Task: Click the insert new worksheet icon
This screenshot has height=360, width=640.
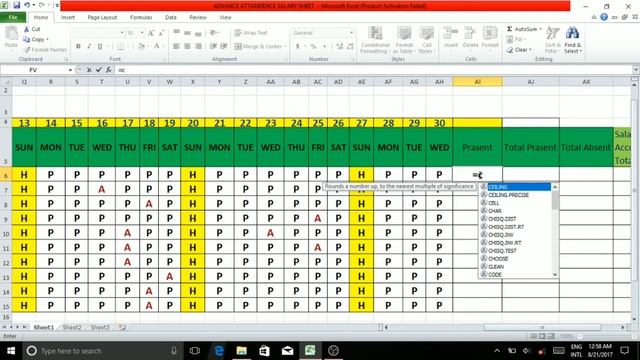Action: pyautogui.click(x=122, y=327)
